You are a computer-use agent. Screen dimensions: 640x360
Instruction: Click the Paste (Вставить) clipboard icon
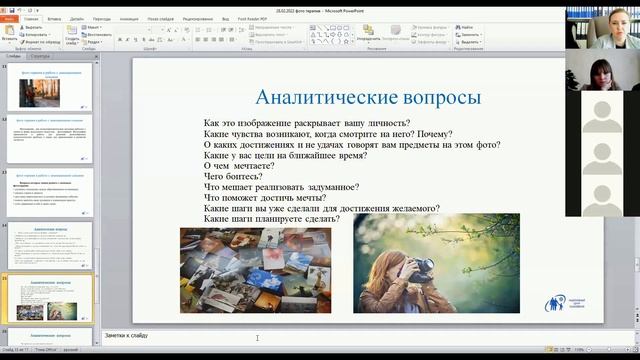pos(9,30)
